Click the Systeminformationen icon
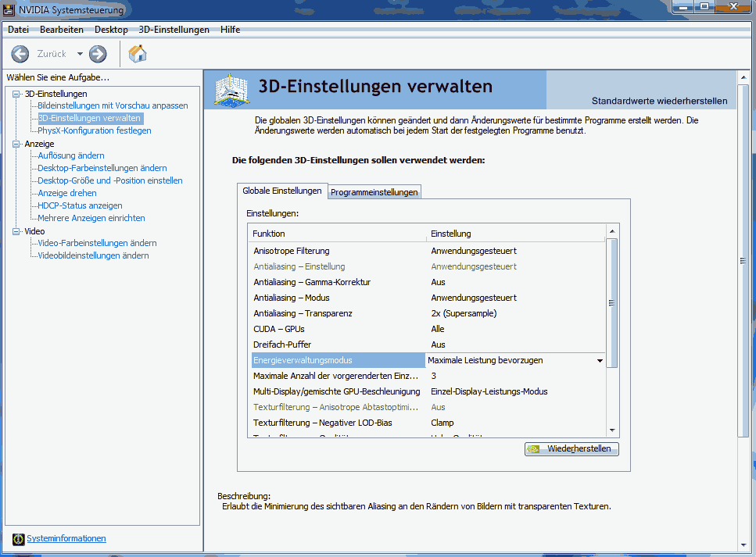The width and height of the screenshot is (756, 557). tap(18, 539)
